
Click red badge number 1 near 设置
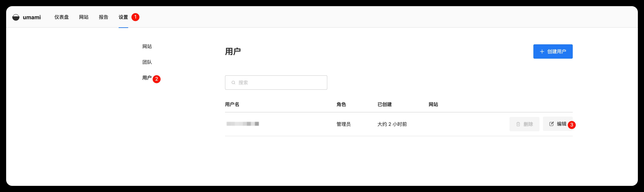click(135, 17)
